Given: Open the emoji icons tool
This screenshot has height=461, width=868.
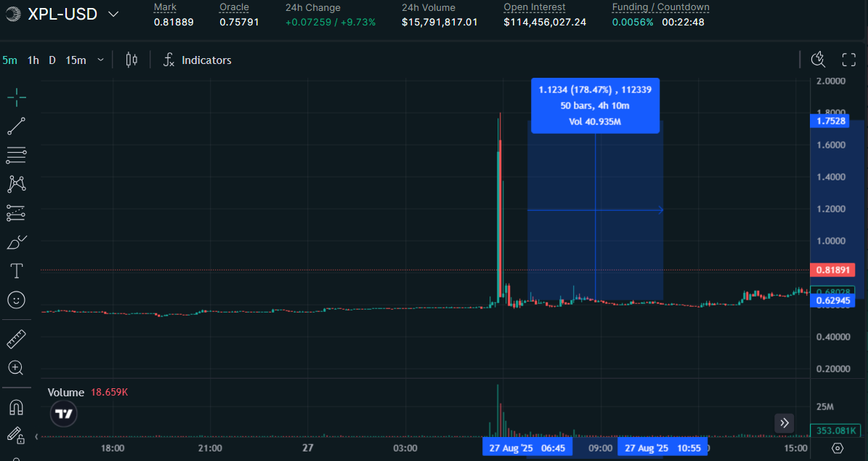Looking at the screenshot, I should [x=16, y=300].
